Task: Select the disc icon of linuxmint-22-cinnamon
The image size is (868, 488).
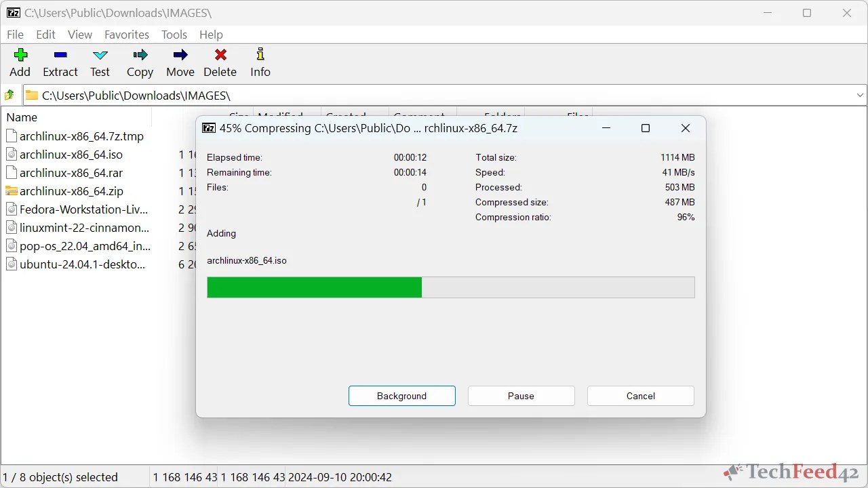Action: [12, 227]
